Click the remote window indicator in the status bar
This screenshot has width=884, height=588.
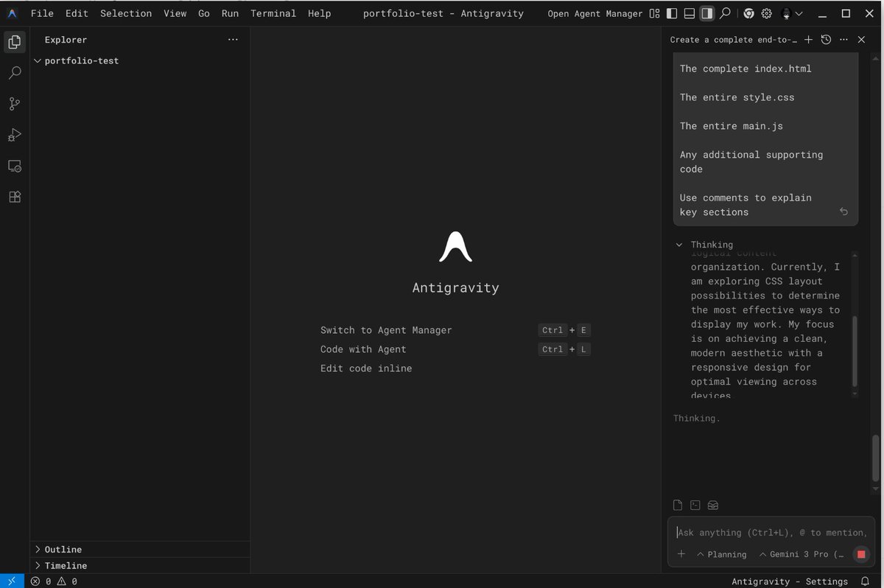tap(12, 581)
